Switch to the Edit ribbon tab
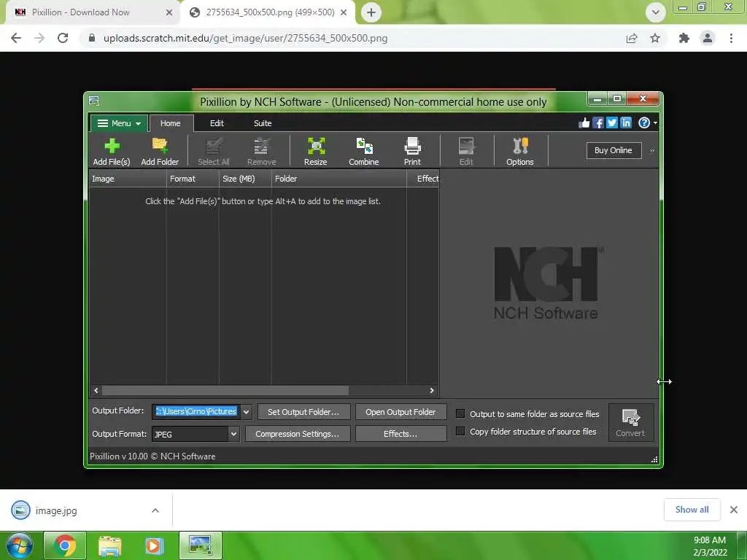Image resolution: width=747 pixels, height=560 pixels. 217,123
